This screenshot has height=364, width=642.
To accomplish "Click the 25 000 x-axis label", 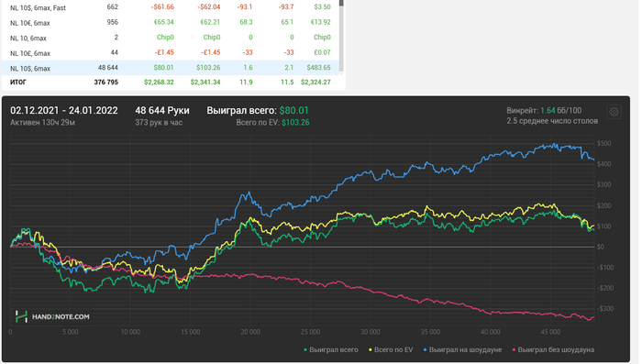I will pyautogui.click(x=310, y=332).
